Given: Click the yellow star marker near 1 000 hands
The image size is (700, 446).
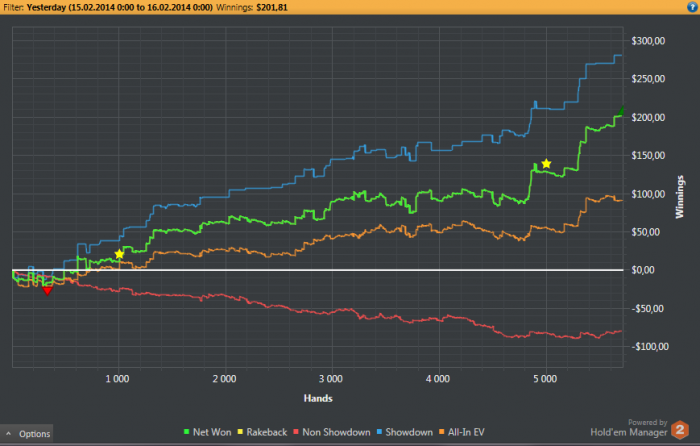Looking at the screenshot, I should point(119,254).
